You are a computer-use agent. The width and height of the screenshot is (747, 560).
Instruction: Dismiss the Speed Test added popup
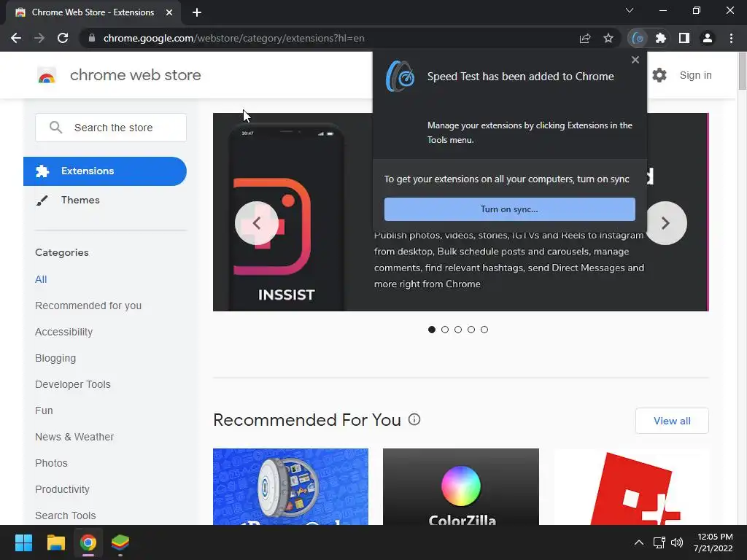tap(635, 60)
